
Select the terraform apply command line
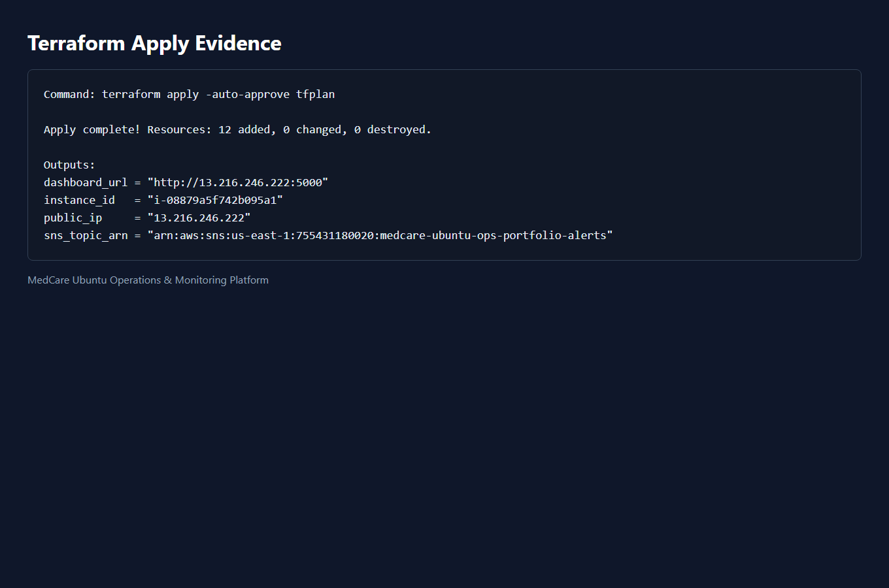pyautogui.click(x=189, y=94)
